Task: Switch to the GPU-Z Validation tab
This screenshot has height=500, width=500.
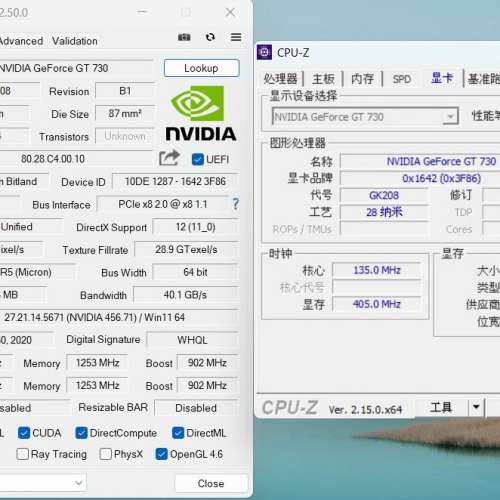Action: click(x=75, y=41)
